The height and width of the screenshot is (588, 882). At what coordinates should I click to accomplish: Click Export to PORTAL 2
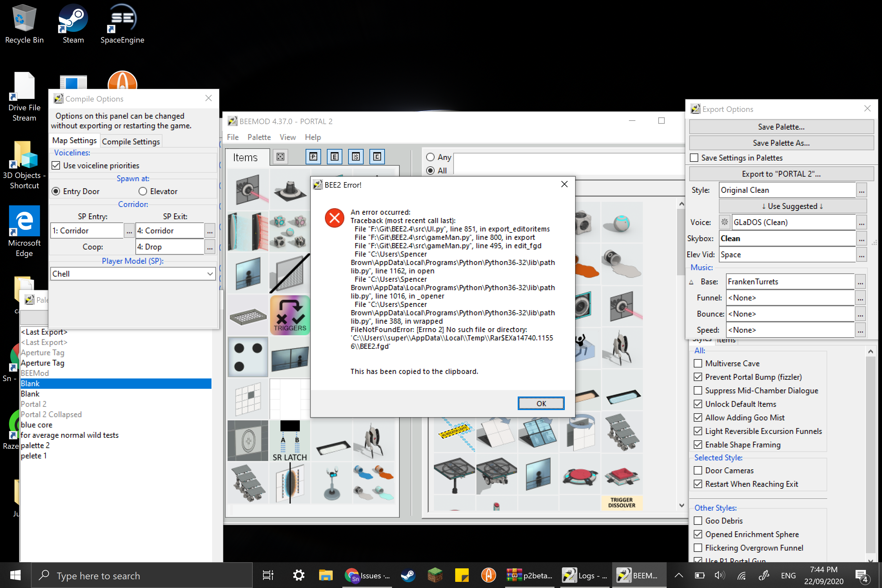click(781, 173)
